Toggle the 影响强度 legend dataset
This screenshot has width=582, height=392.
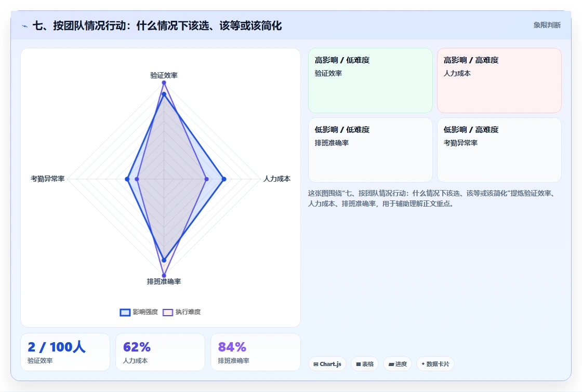pos(139,312)
